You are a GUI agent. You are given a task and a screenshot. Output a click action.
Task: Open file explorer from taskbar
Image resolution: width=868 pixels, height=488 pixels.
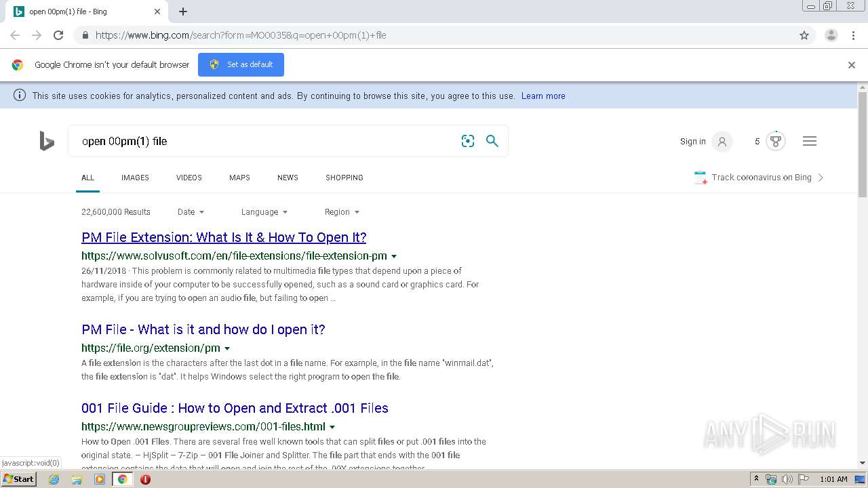(x=77, y=479)
